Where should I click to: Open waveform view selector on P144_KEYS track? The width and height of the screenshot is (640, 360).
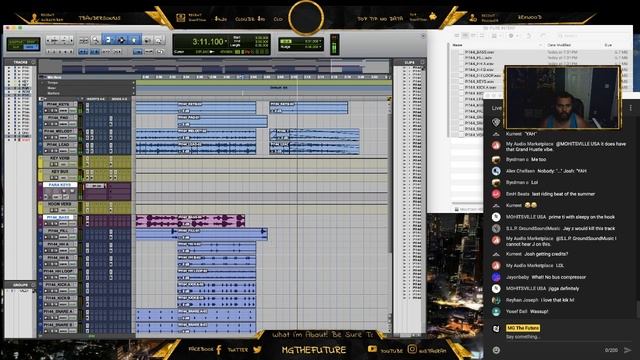tap(63, 111)
